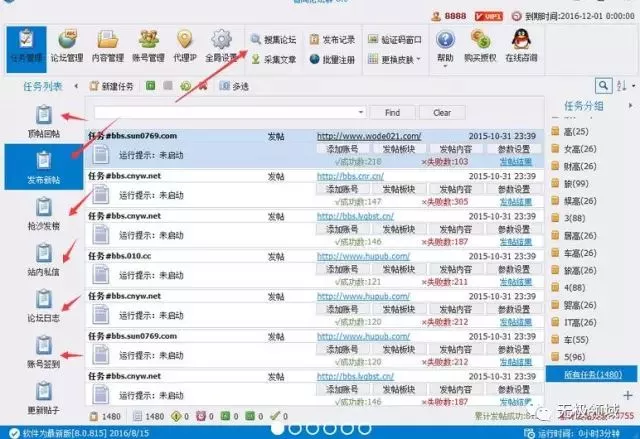Click the red VIP badge

coord(489,16)
